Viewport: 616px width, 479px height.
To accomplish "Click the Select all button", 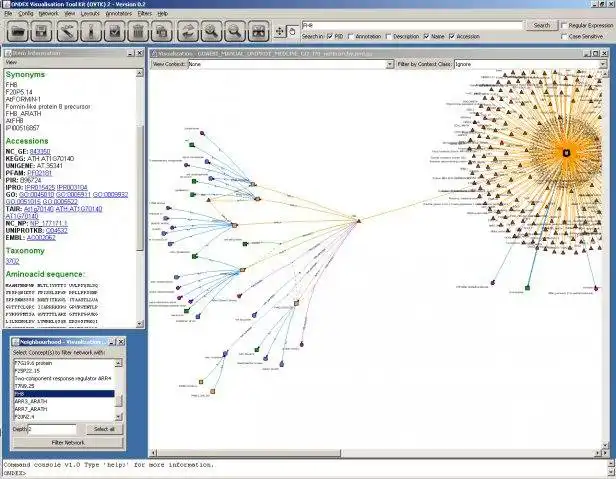I will (x=104, y=429).
